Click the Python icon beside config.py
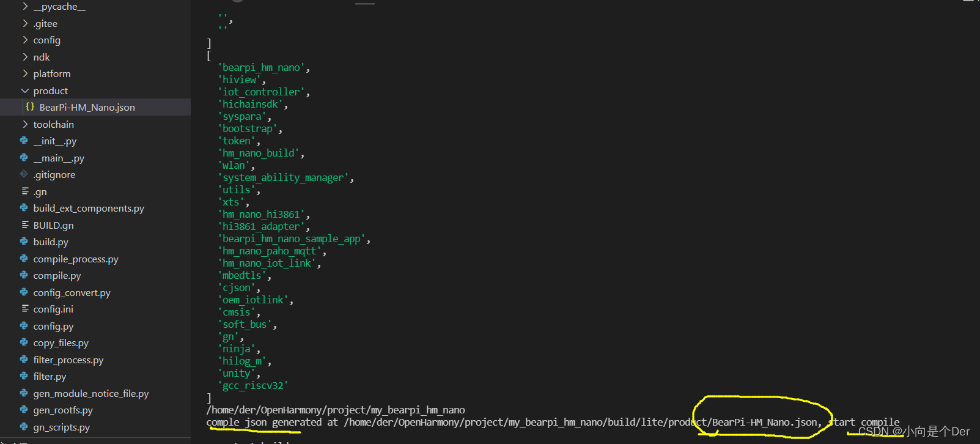This screenshot has width=980, height=444. pyautogui.click(x=24, y=326)
